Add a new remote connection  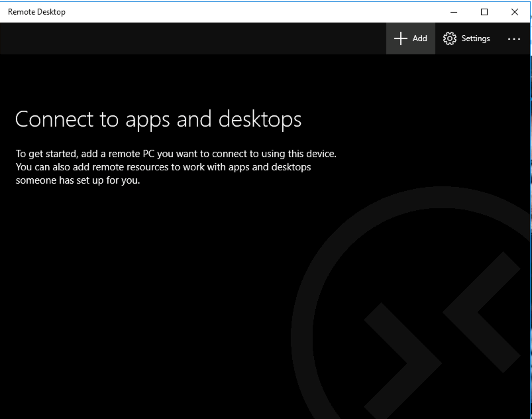coord(410,38)
